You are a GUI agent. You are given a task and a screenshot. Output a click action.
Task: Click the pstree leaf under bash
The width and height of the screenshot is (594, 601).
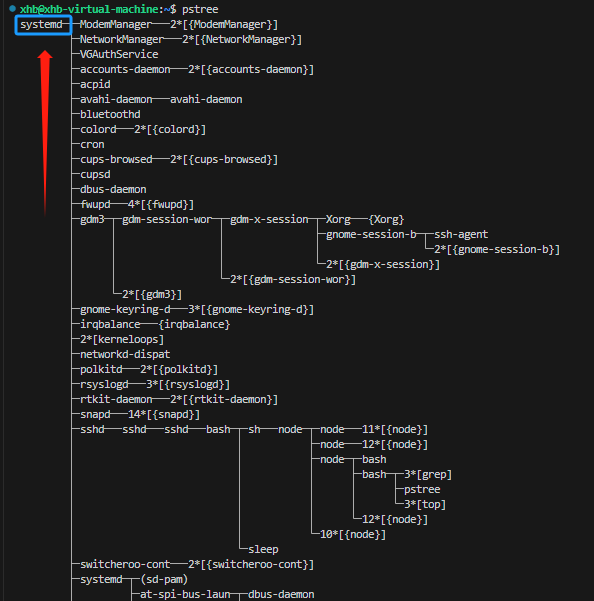[x=422, y=489]
